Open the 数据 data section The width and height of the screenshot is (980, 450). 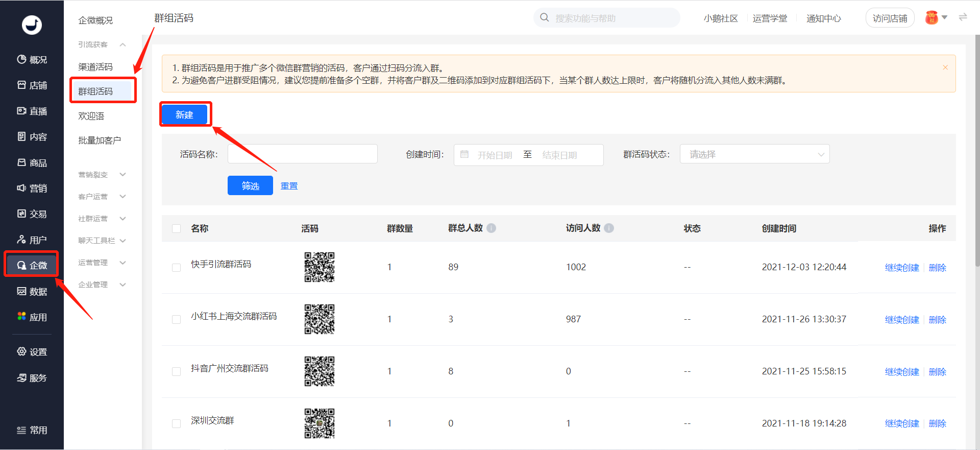tap(32, 291)
